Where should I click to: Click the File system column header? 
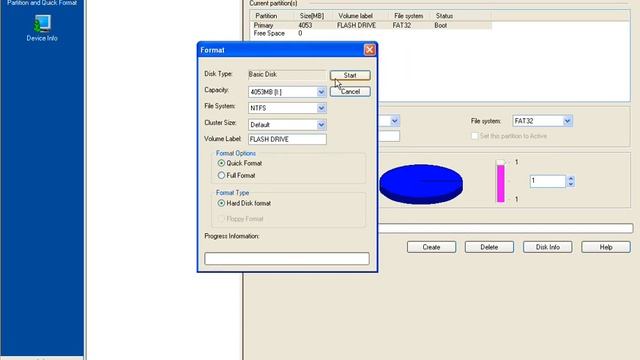(x=409, y=16)
